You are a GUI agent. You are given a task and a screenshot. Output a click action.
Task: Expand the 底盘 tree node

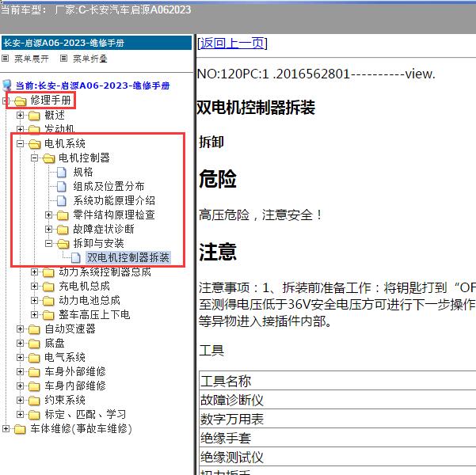(x=20, y=344)
